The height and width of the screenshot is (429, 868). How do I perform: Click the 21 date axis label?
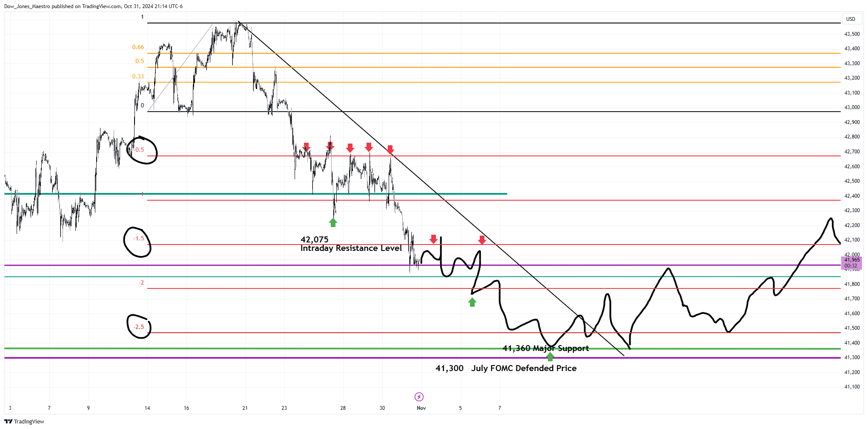tap(245, 408)
